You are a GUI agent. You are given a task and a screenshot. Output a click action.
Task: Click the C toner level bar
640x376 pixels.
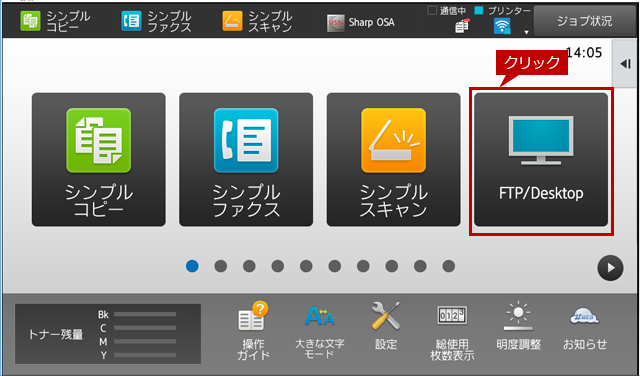click(145, 328)
